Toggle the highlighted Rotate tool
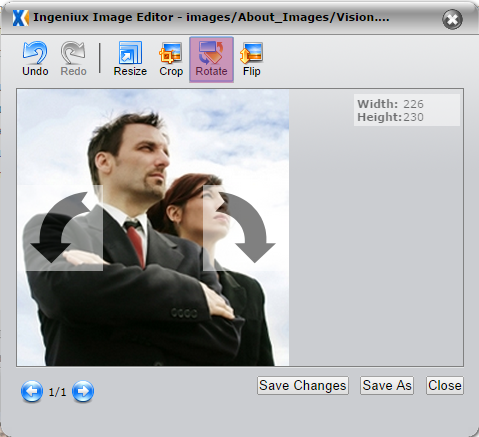Image resolution: width=479 pixels, height=437 pixels. (x=211, y=59)
